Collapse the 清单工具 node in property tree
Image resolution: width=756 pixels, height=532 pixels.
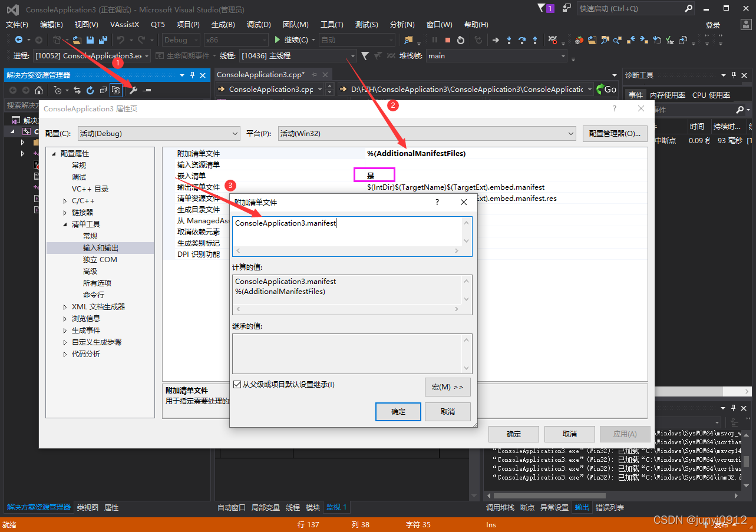pos(65,224)
